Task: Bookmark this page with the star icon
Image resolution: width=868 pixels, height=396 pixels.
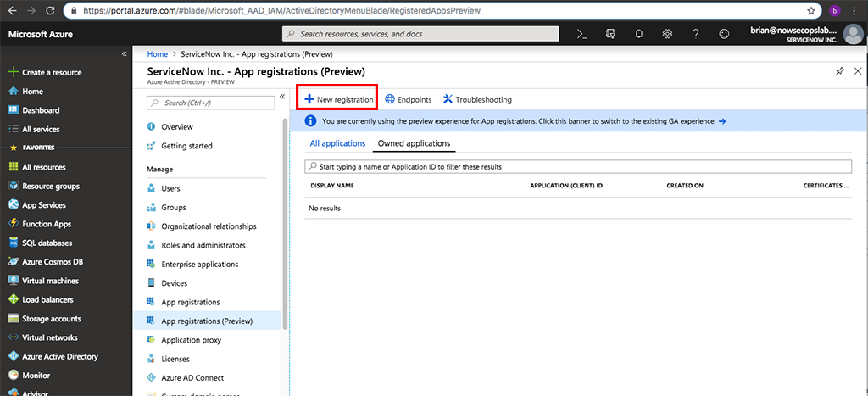Action: [x=811, y=10]
